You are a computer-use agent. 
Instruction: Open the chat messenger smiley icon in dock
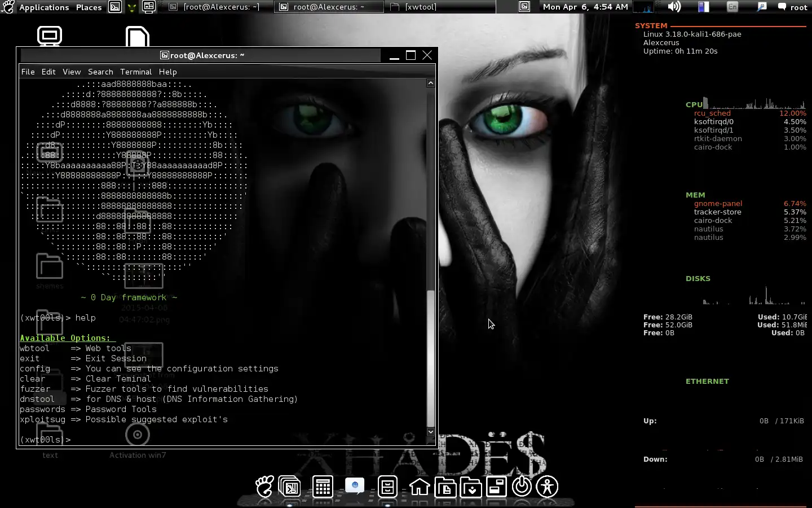(x=355, y=485)
